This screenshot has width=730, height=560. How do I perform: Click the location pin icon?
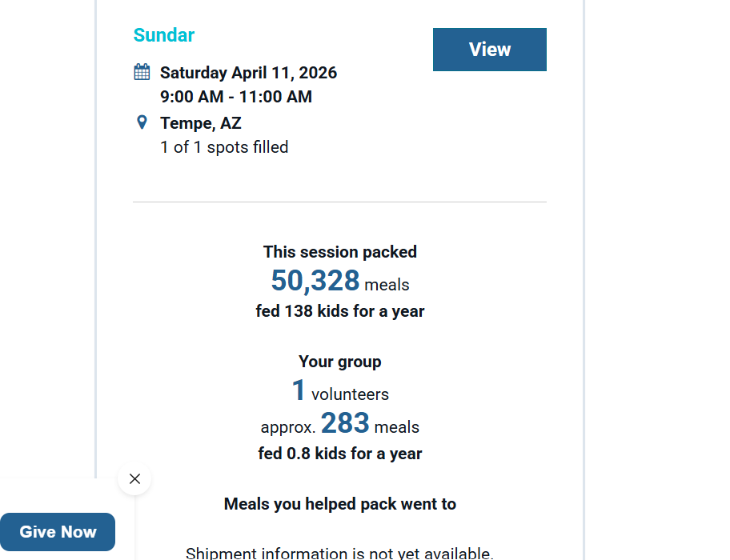coord(142,122)
